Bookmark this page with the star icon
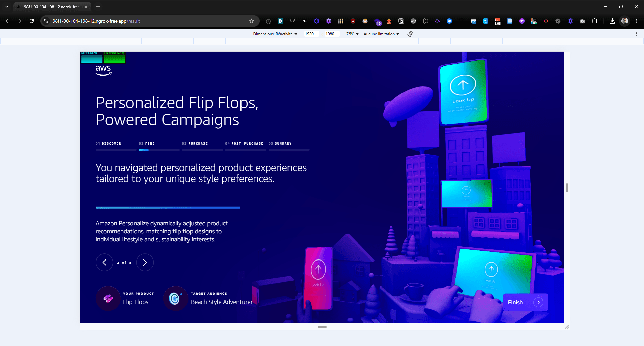The height and width of the screenshot is (346, 644). pos(252,21)
